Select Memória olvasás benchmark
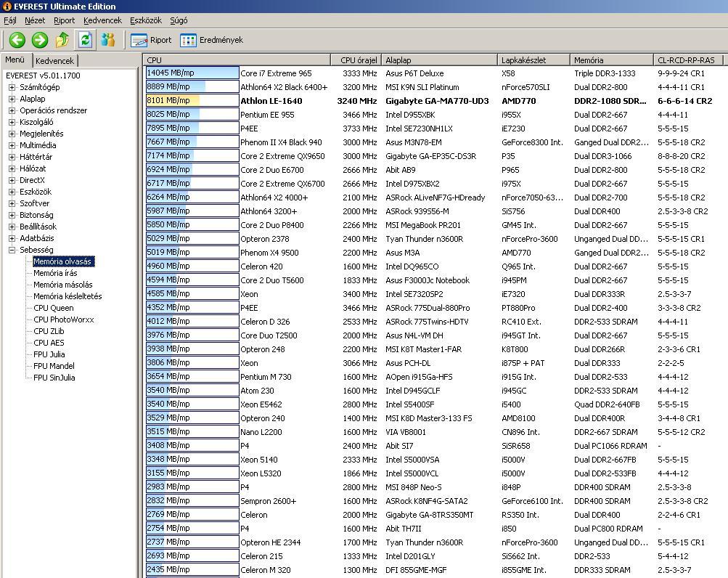The width and height of the screenshot is (728, 578). (x=62, y=261)
